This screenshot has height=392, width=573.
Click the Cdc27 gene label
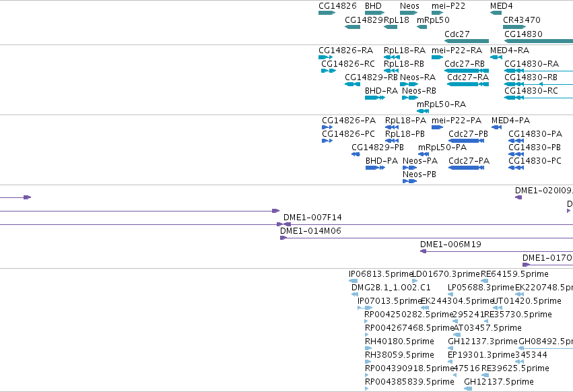tap(457, 34)
